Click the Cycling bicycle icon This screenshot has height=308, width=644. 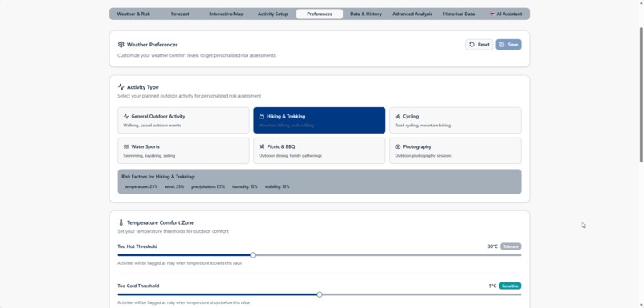click(398, 116)
